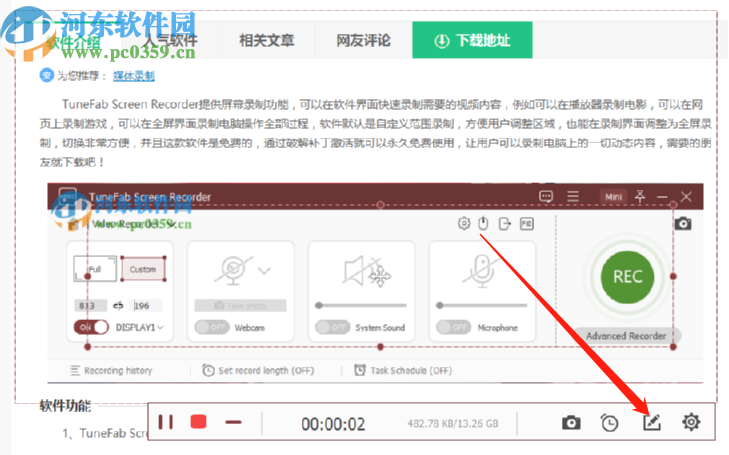Open the DISPLAY1 dropdown
This screenshot has height=455, width=729.
tap(139, 327)
